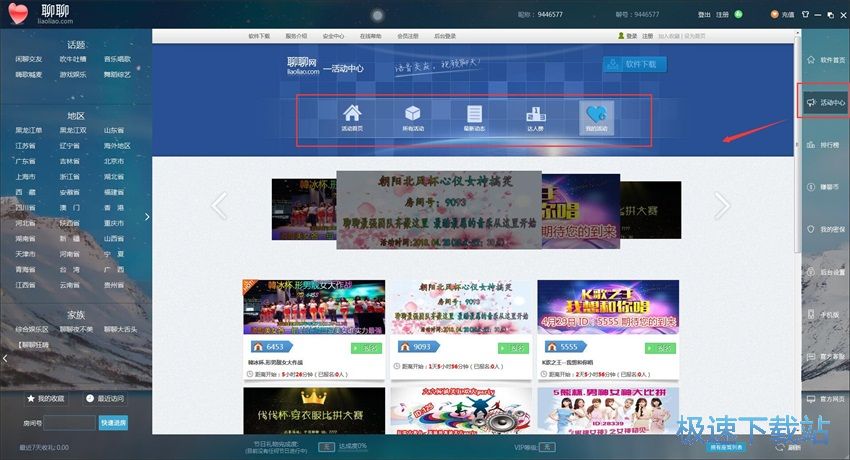
Task: Open 我的收藏 star favorites
Action: pyautogui.click(x=46, y=398)
